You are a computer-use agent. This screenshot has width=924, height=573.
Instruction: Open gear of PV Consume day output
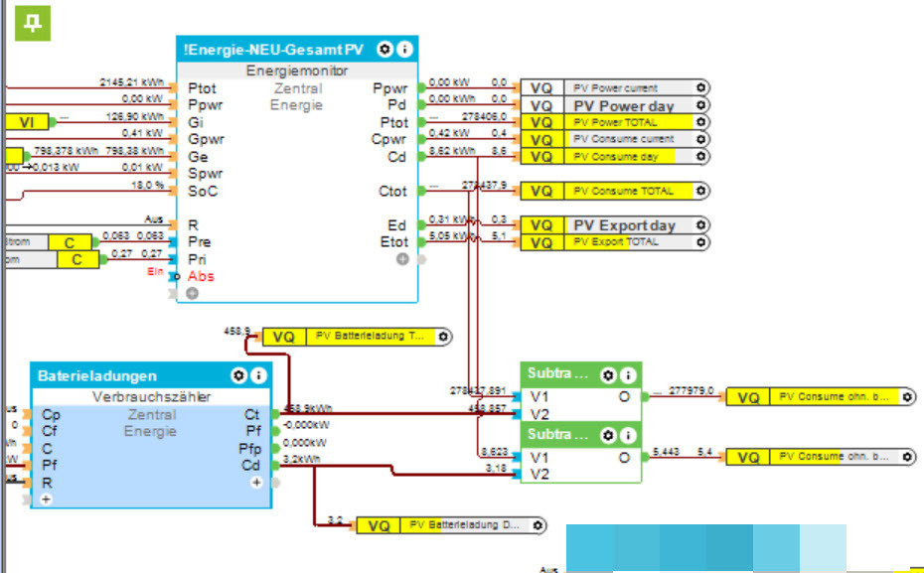(700, 157)
